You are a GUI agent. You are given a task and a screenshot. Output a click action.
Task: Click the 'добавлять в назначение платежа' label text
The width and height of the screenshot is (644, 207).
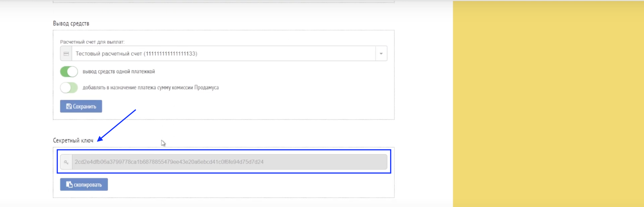point(151,88)
